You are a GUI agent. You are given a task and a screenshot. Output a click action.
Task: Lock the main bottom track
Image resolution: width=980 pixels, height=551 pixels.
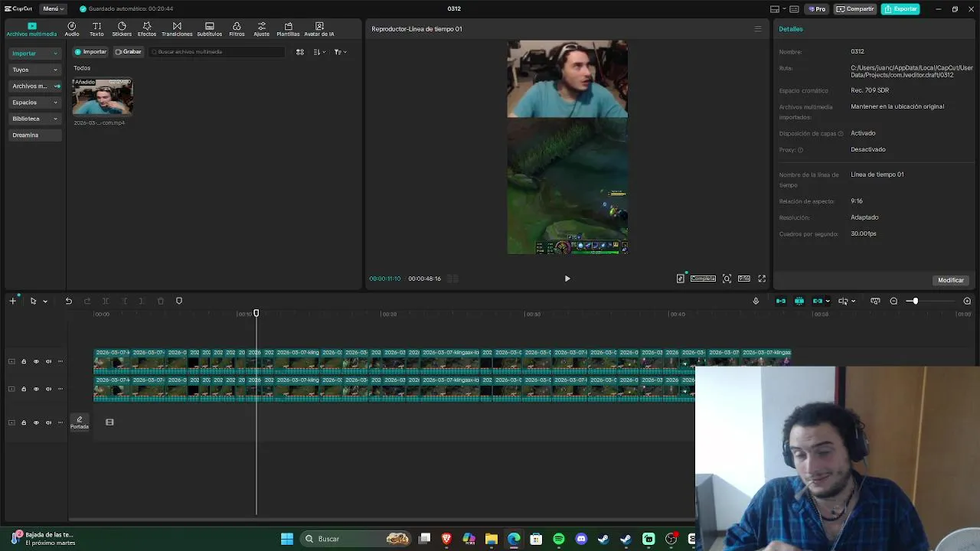24,422
